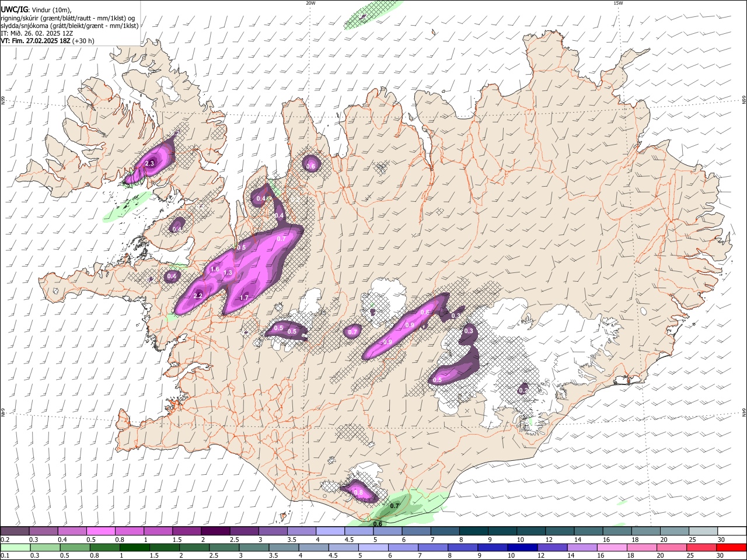Choose the light pink 16 swatch in bottom legend

tap(612, 547)
